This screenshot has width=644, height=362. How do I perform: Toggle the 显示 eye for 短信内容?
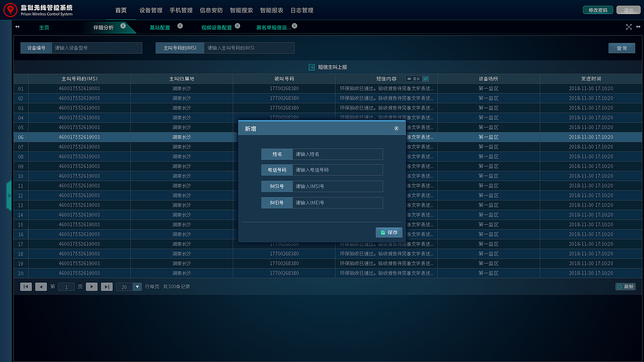(x=414, y=78)
